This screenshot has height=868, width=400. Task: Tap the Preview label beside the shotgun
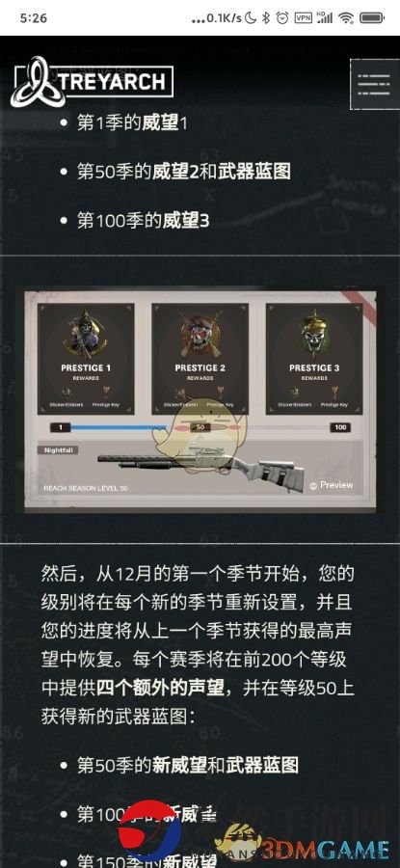coord(332,485)
